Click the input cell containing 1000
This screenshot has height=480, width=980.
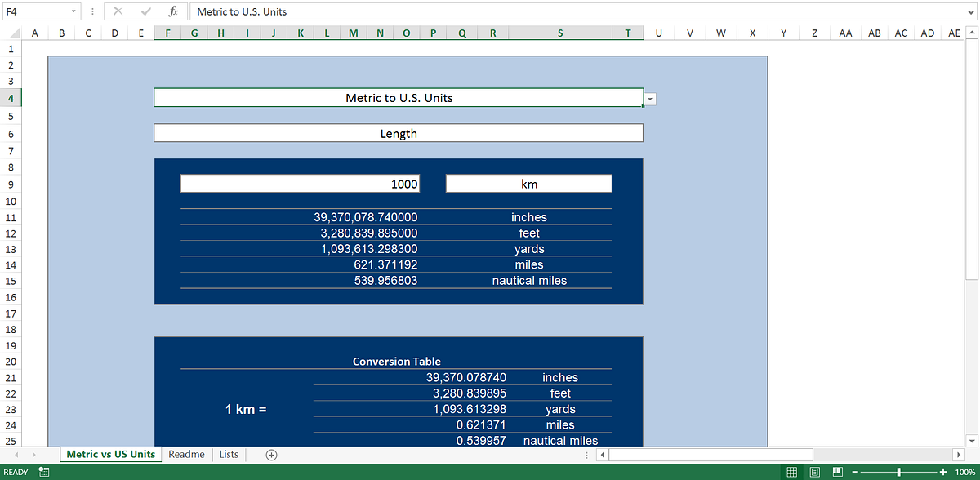click(300, 184)
